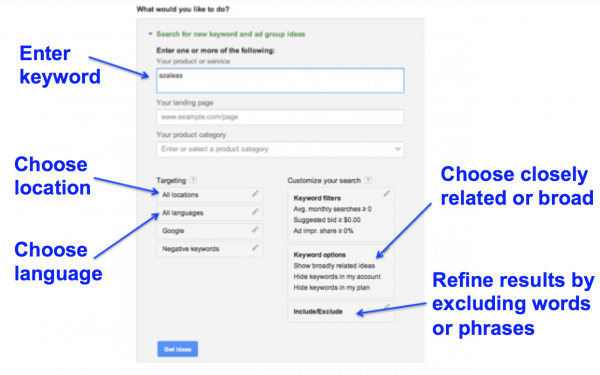This screenshot has height=375, width=600.
Task: Open Targeting help question mark
Action: click(x=193, y=180)
